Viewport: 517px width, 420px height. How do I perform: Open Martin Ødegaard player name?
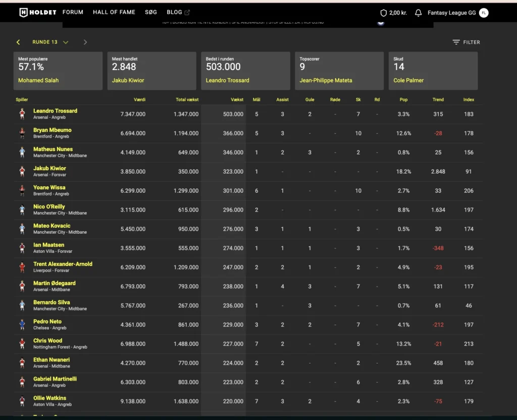pyautogui.click(x=54, y=283)
